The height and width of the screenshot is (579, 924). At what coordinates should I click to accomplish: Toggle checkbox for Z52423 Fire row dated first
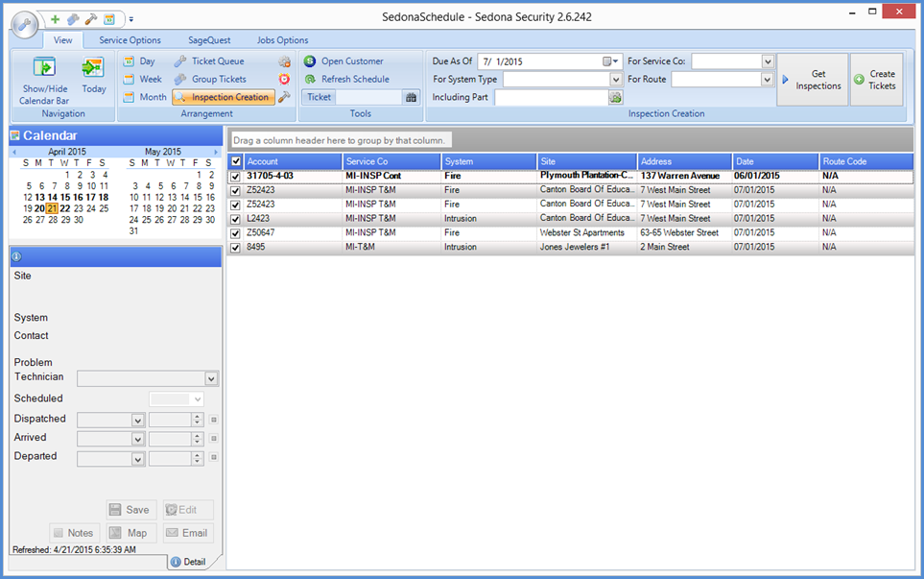pos(236,190)
